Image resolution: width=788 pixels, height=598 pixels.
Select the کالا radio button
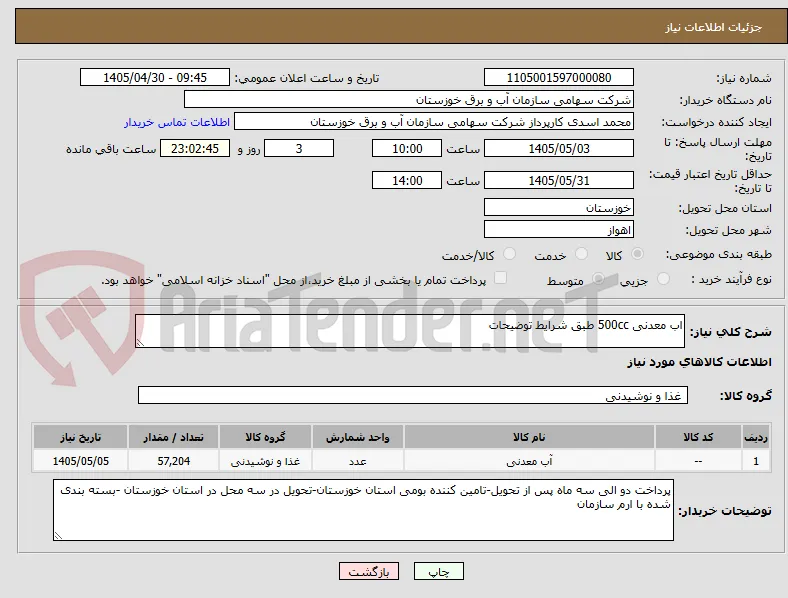tap(637, 254)
